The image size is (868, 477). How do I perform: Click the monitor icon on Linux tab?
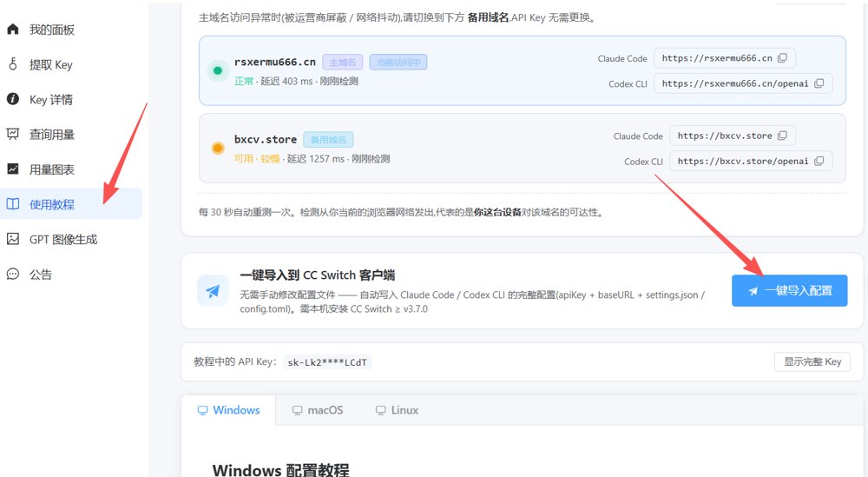click(x=381, y=410)
